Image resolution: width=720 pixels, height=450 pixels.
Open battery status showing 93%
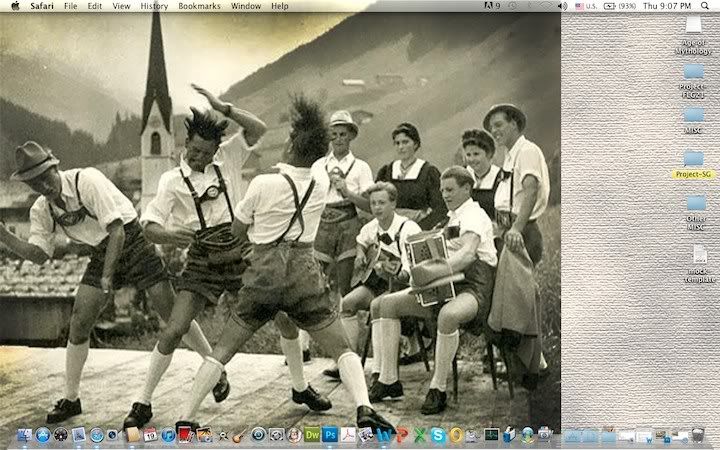click(620, 6)
